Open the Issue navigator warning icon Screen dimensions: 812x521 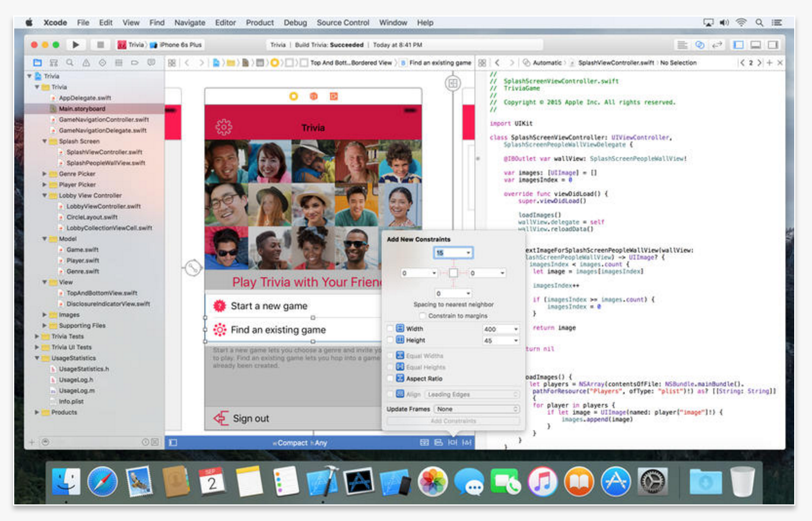click(86, 62)
